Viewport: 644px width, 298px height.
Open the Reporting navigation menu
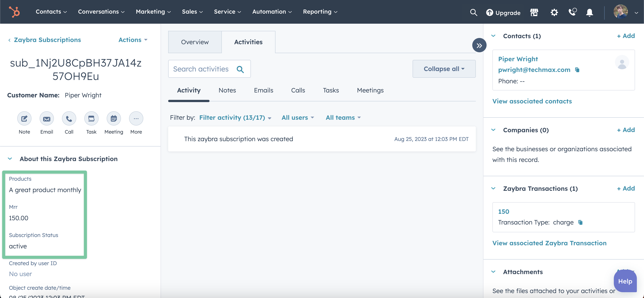click(x=320, y=12)
